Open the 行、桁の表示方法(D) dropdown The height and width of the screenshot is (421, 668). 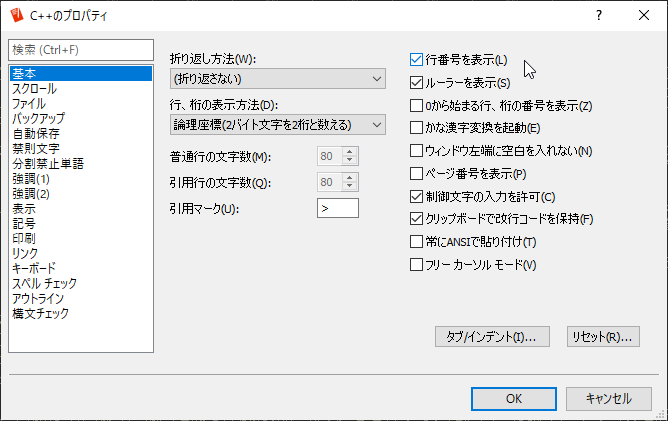click(278, 125)
